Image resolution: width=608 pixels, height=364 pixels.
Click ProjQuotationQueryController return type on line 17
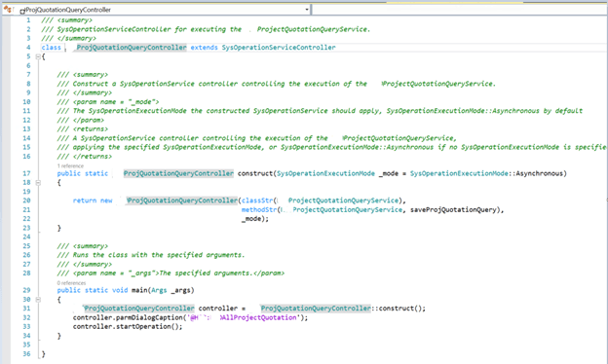(x=178, y=173)
